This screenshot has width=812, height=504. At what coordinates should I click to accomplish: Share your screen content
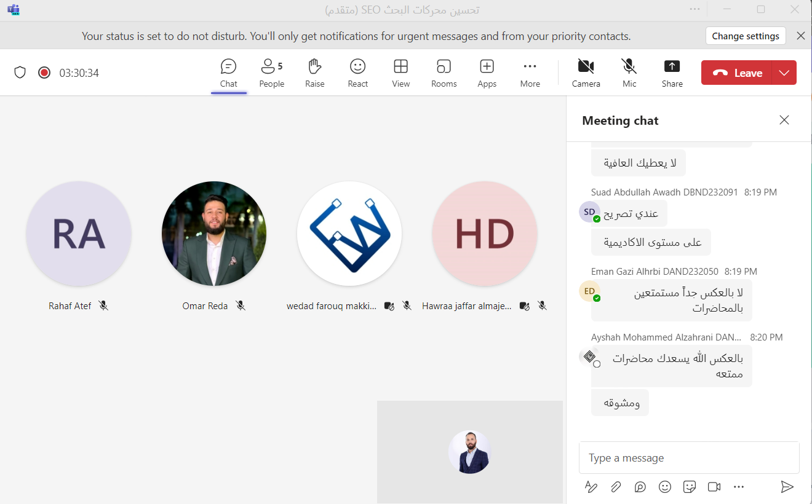[x=672, y=73]
